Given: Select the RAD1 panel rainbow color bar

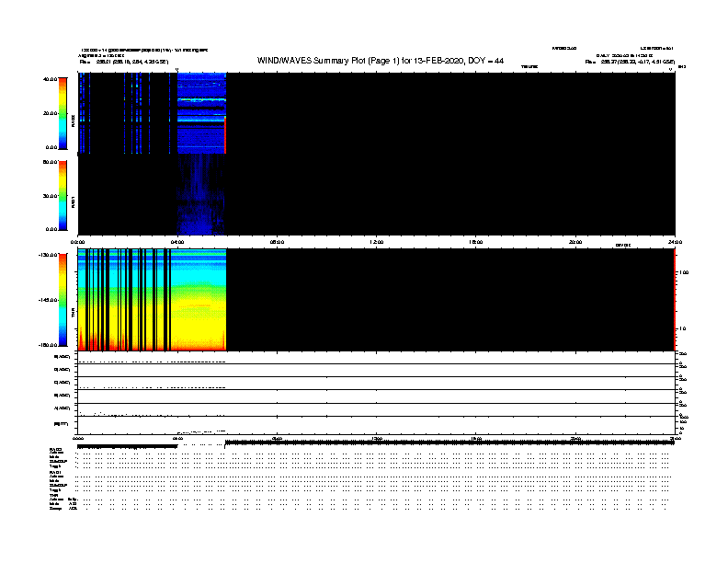Looking at the screenshot, I should tap(63, 196).
